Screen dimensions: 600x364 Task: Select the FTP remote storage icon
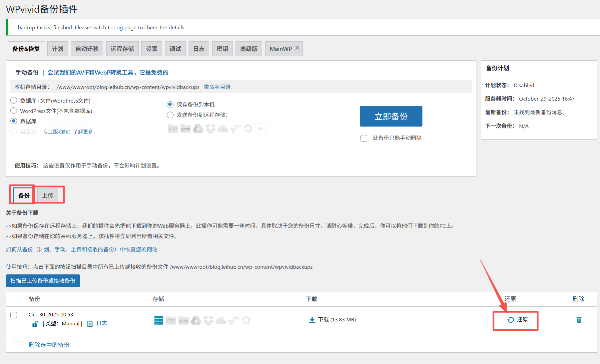[173, 128]
